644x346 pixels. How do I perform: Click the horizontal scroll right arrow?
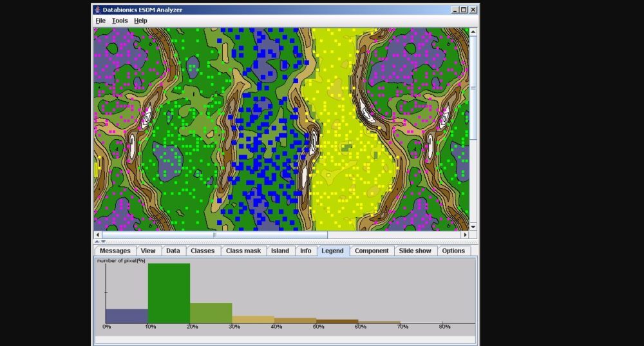point(465,235)
